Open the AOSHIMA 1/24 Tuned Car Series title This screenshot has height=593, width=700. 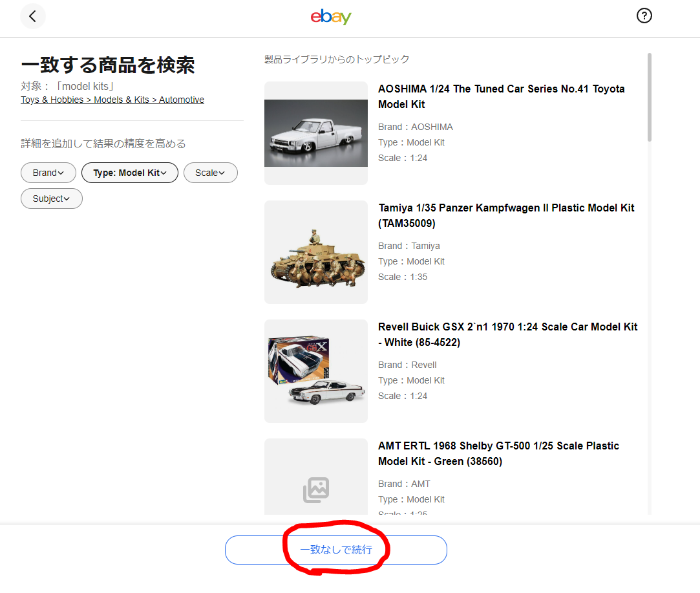coord(502,96)
